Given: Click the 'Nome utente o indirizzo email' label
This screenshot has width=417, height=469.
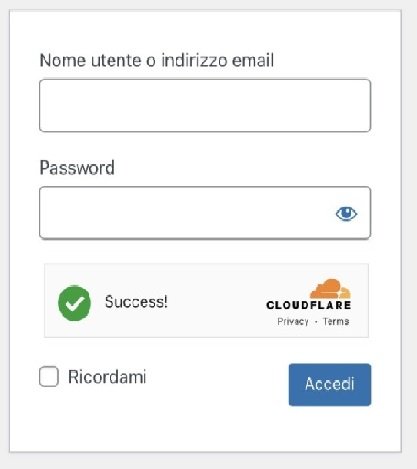Looking at the screenshot, I should click(157, 60).
